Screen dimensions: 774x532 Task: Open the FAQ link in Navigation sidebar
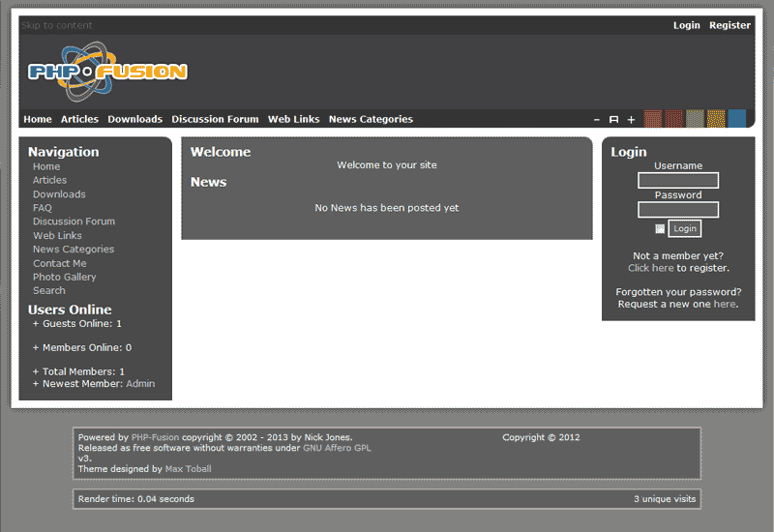coord(43,208)
